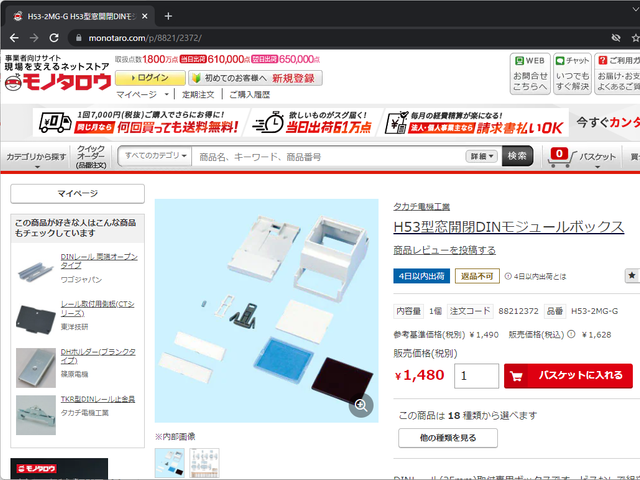Click the 新規登録 registration button
Image resolution: width=640 pixels, height=480 pixels.
tap(256, 78)
